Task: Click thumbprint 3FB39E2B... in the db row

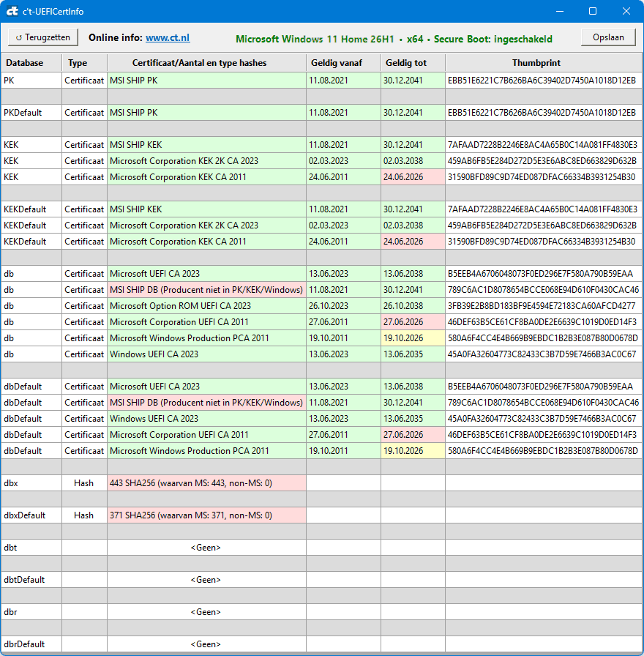Action: coord(544,306)
